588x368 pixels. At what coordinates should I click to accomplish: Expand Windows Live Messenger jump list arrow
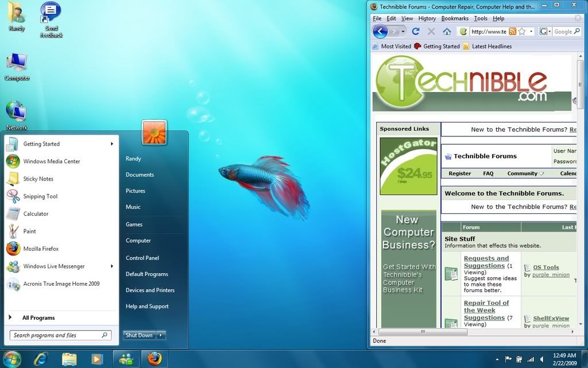pos(112,266)
